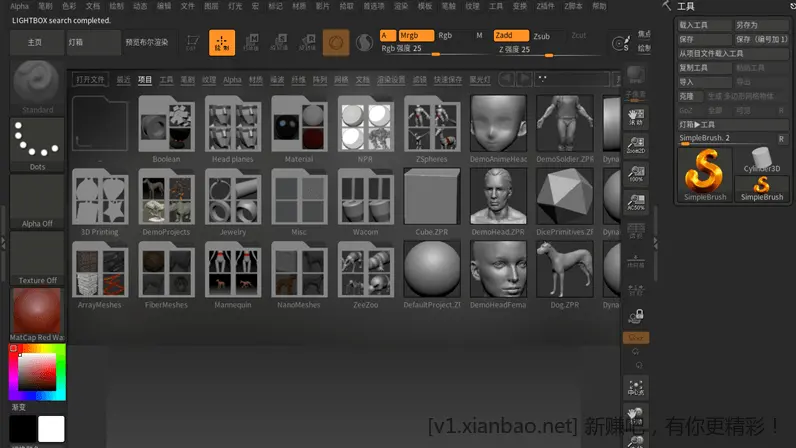
Task: Click the Edit mode icon in top toolbar
Action: (x=191, y=43)
